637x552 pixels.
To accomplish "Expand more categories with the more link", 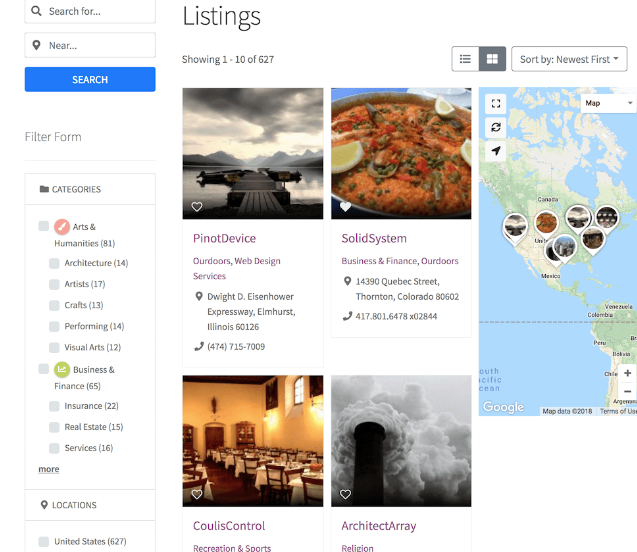I will pos(49,469).
